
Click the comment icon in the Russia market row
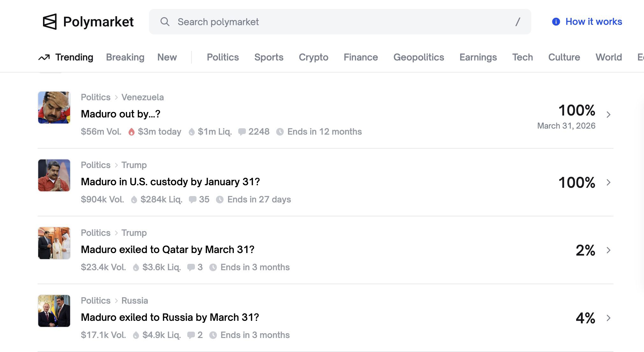point(191,335)
